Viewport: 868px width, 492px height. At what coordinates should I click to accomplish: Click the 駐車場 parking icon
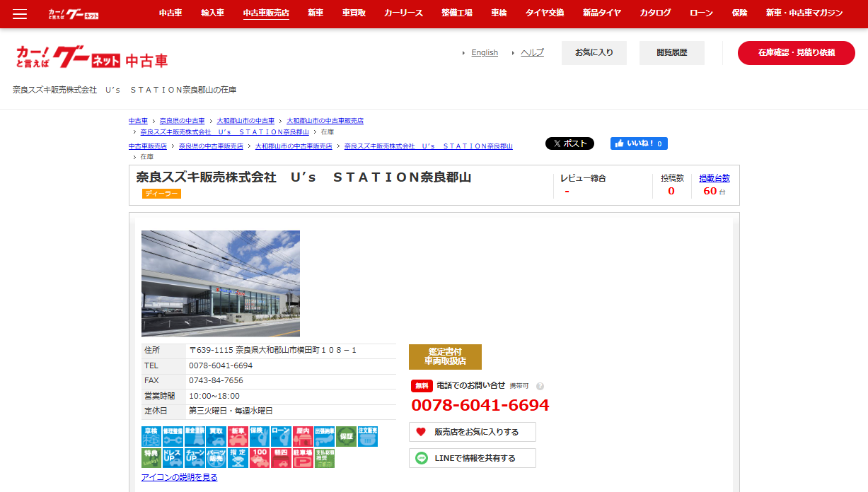[x=303, y=458]
